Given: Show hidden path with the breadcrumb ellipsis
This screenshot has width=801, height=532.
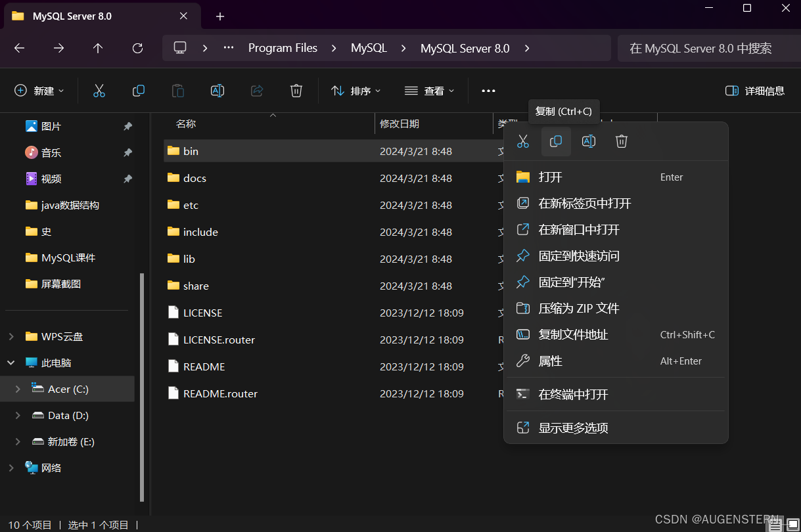Looking at the screenshot, I should (229, 48).
